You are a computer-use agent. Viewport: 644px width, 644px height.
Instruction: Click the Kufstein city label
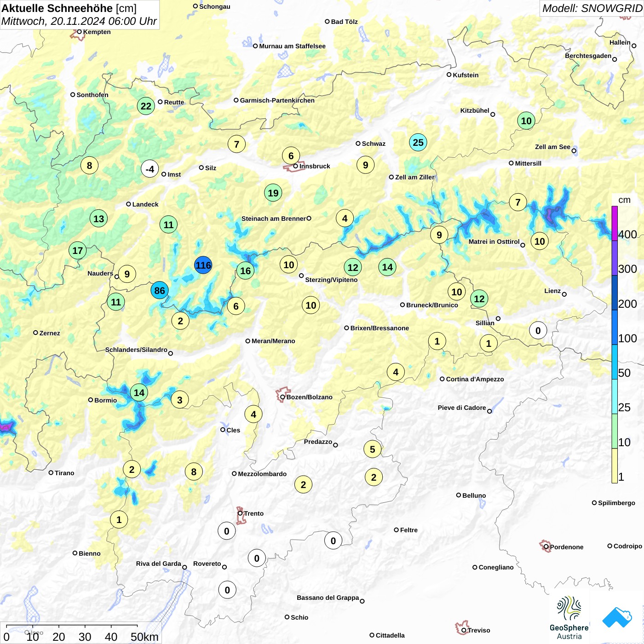click(466, 75)
